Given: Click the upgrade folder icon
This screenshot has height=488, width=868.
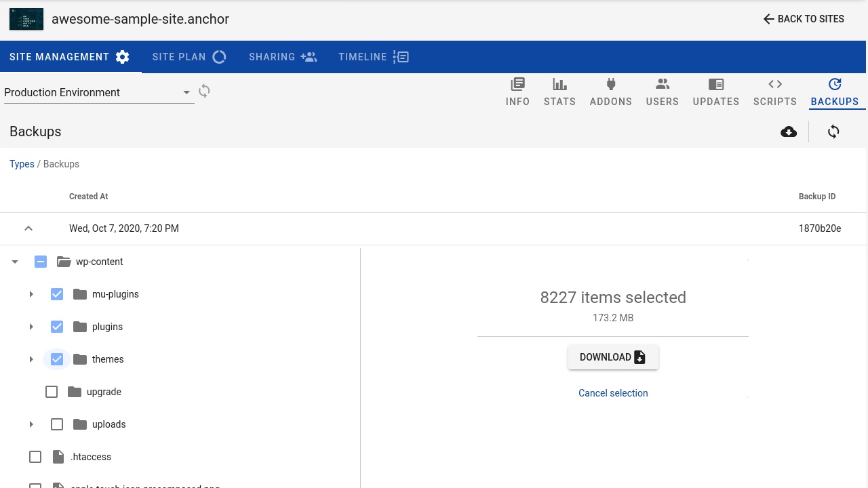Looking at the screenshot, I should click(75, 392).
